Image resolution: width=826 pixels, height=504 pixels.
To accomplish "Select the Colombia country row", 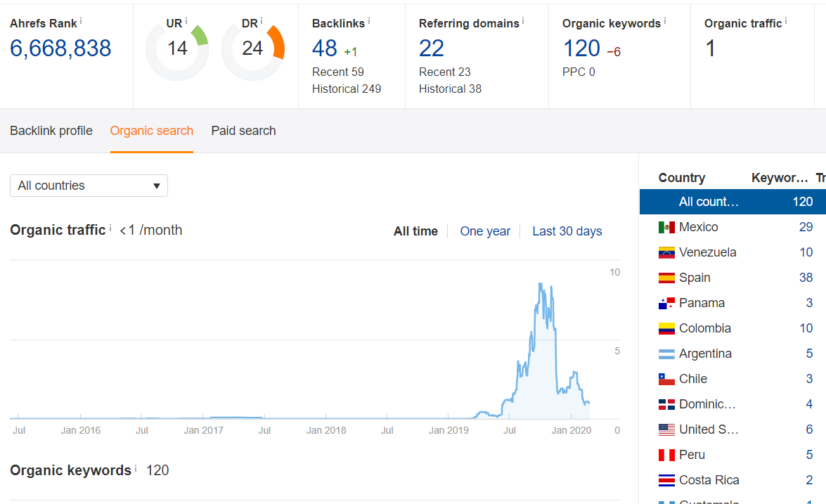I will (733, 328).
